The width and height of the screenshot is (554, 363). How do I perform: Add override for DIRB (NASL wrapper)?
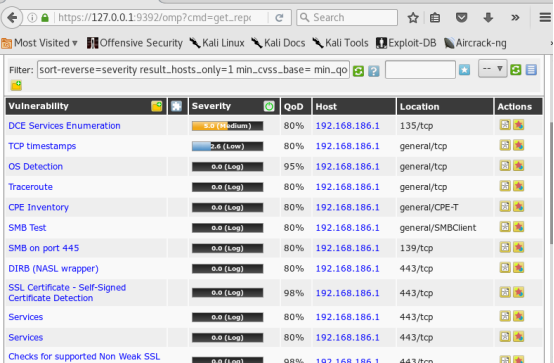point(519,268)
